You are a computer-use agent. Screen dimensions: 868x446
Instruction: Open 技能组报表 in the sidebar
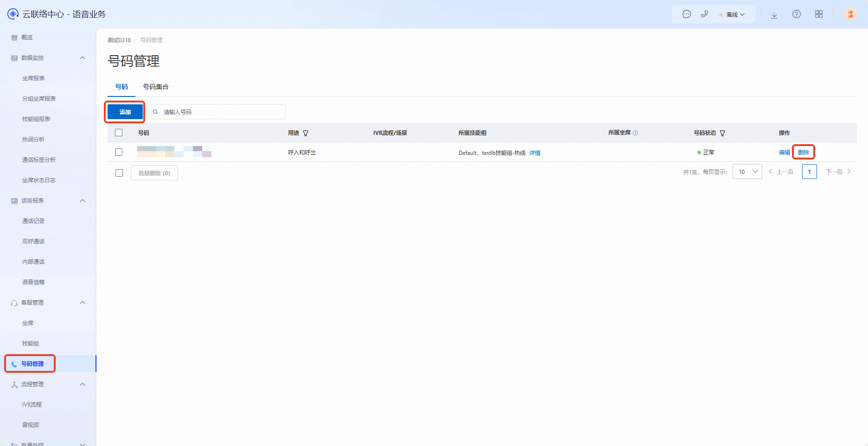(36, 119)
